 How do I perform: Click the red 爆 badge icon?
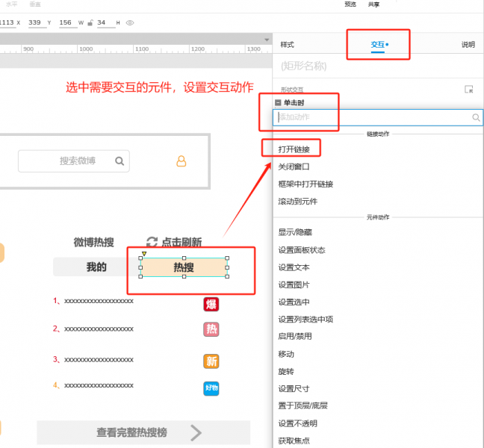point(211,304)
